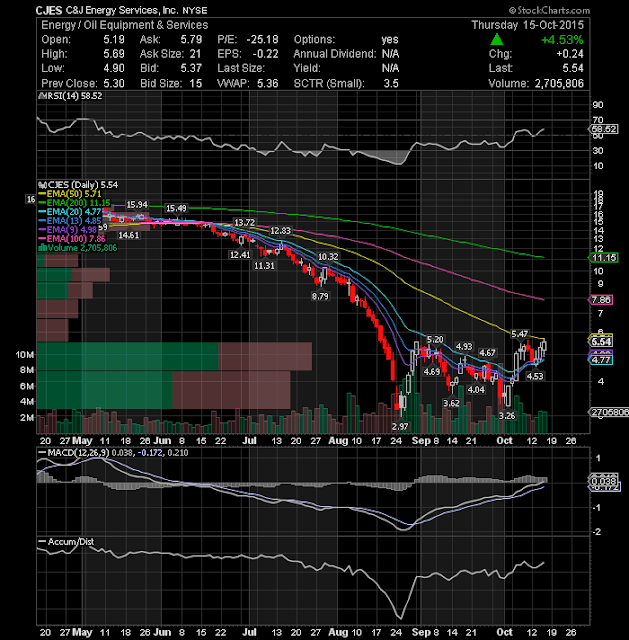Click the pink EMA(100) legend line marker
This screenshot has width=629, height=640.
pos(42,239)
